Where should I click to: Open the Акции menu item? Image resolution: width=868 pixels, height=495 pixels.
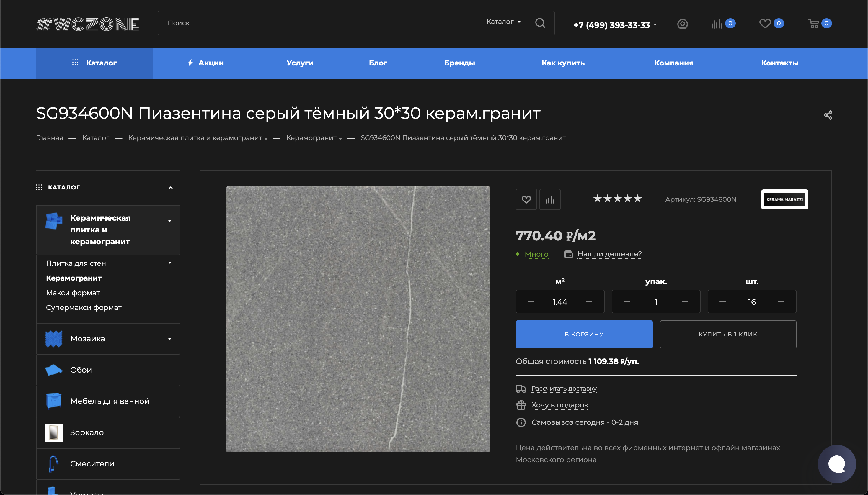click(x=206, y=63)
